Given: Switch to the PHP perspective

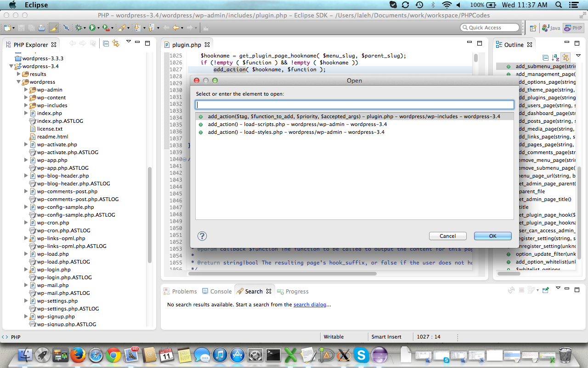Looking at the screenshot, I should pyautogui.click(x=573, y=28).
